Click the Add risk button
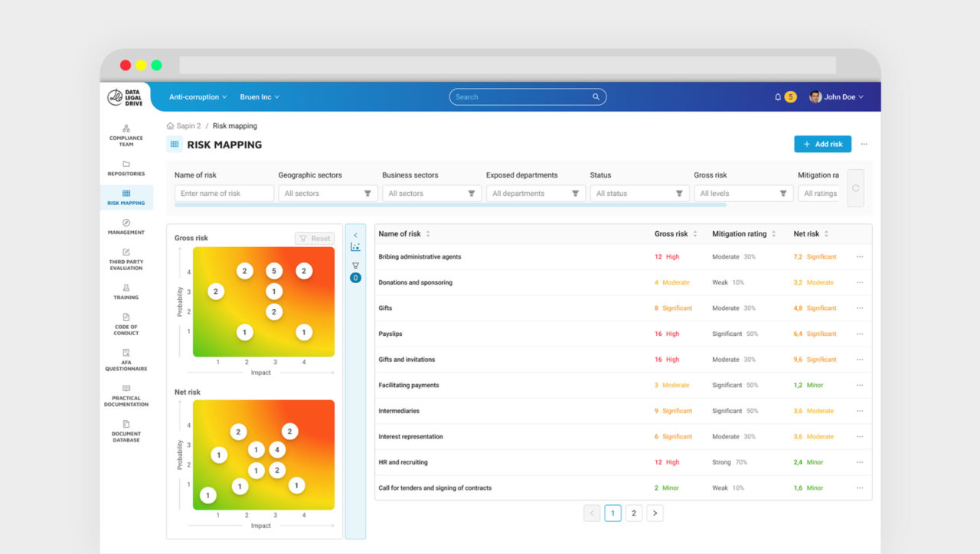 [x=822, y=144]
